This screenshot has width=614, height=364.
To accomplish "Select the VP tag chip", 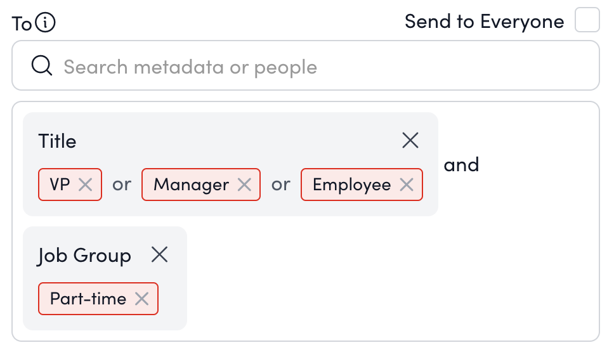I will pos(60,185).
